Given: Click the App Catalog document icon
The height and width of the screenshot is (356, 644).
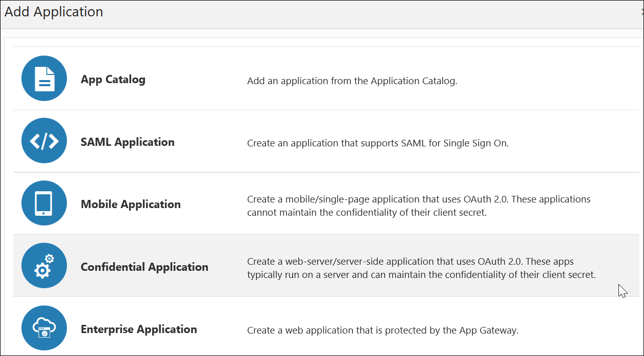Looking at the screenshot, I should 44,78.
